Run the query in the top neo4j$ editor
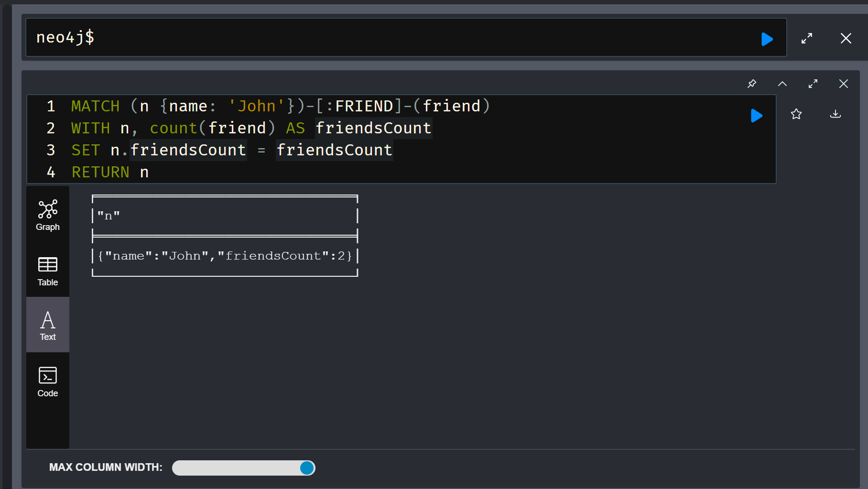 tap(767, 39)
